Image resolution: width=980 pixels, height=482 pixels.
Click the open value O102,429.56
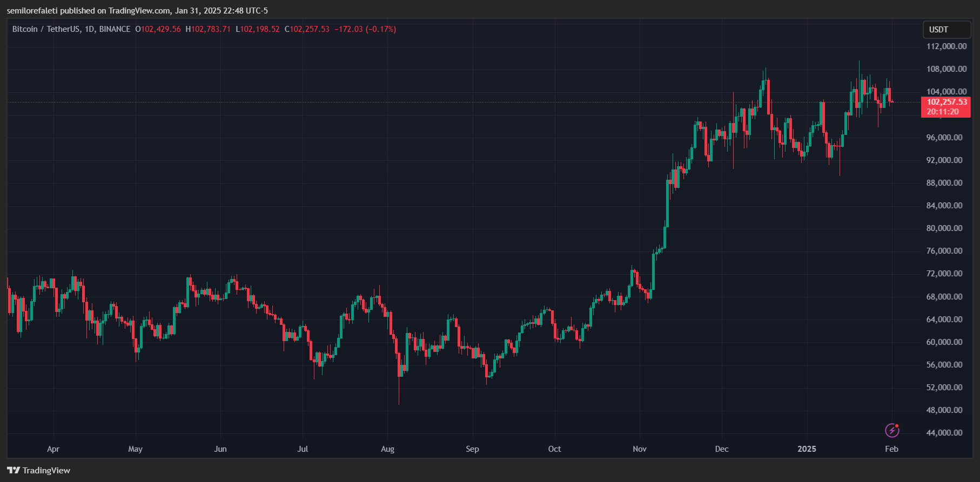click(x=158, y=29)
